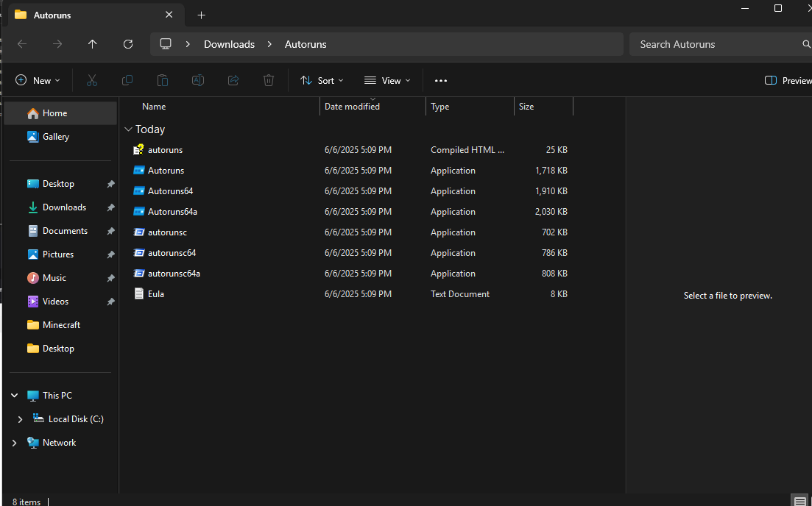Open the Minecraft folder in sidebar

60,325
